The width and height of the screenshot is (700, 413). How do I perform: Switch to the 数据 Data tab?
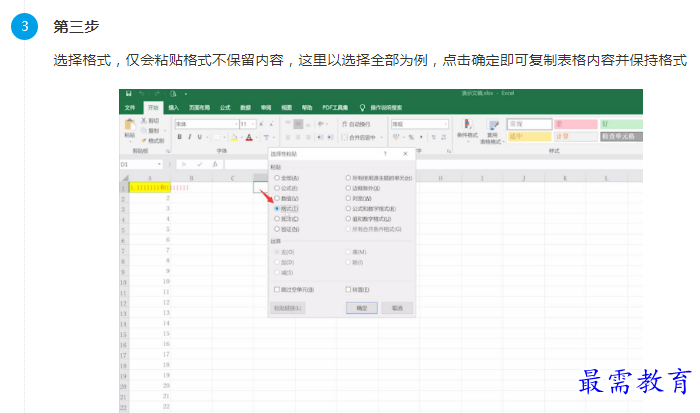[246, 108]
